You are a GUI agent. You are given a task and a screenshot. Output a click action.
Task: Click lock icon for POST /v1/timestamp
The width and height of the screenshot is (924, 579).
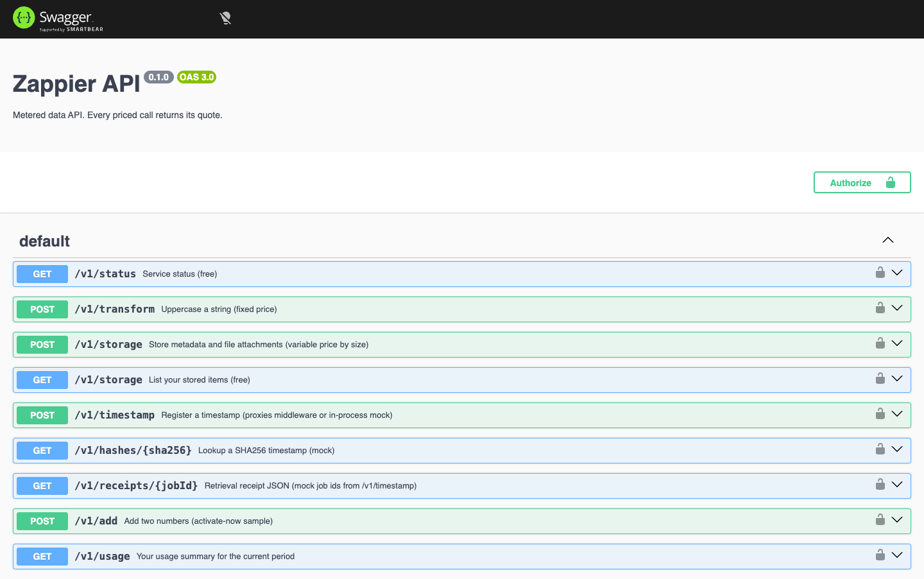880,413
